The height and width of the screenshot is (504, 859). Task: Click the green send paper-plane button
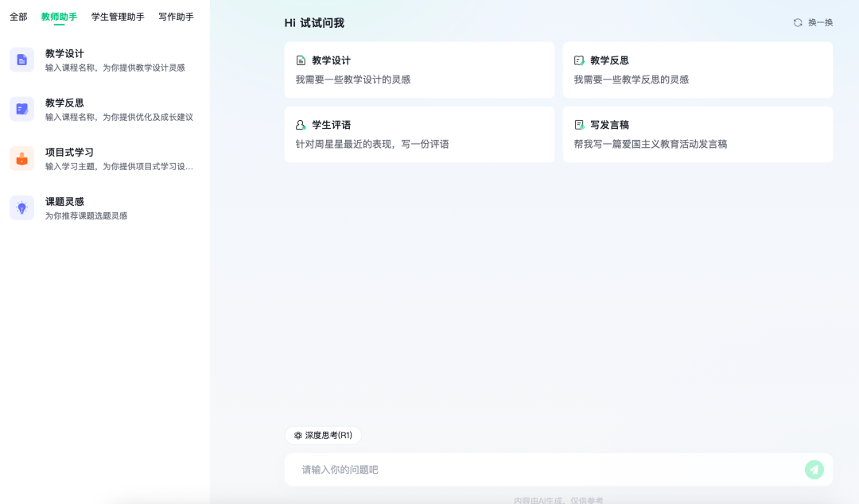tap(814, 470)
